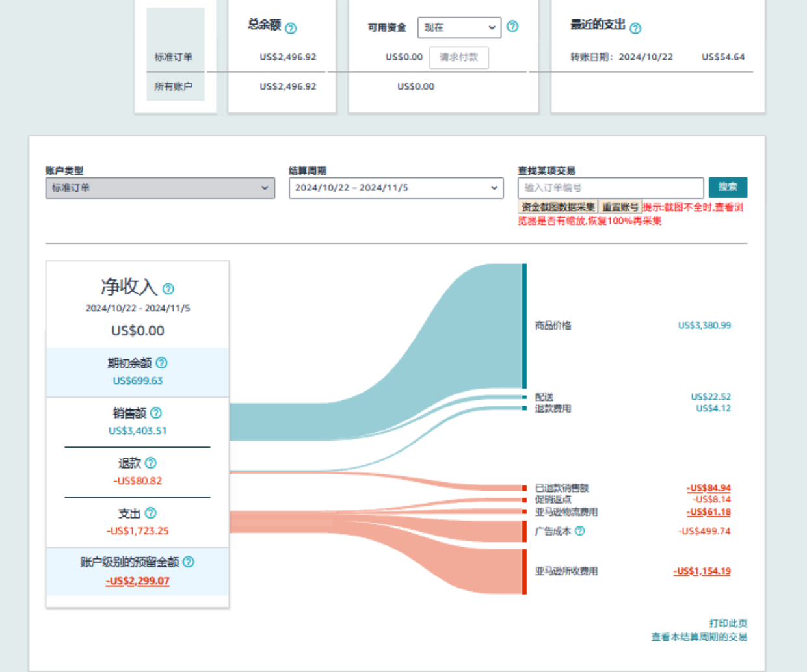Click the 搜索 button

pyautogui.click(x=728, y=187)
